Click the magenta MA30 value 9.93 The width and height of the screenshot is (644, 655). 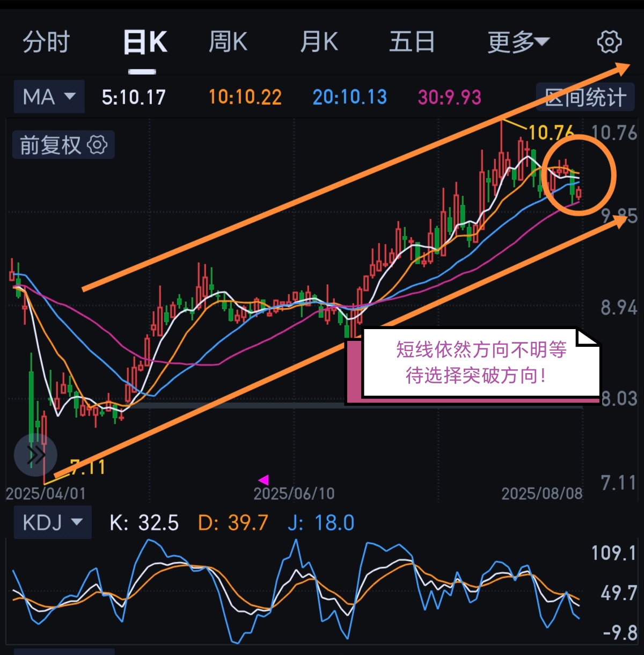[x=449, y=97]
